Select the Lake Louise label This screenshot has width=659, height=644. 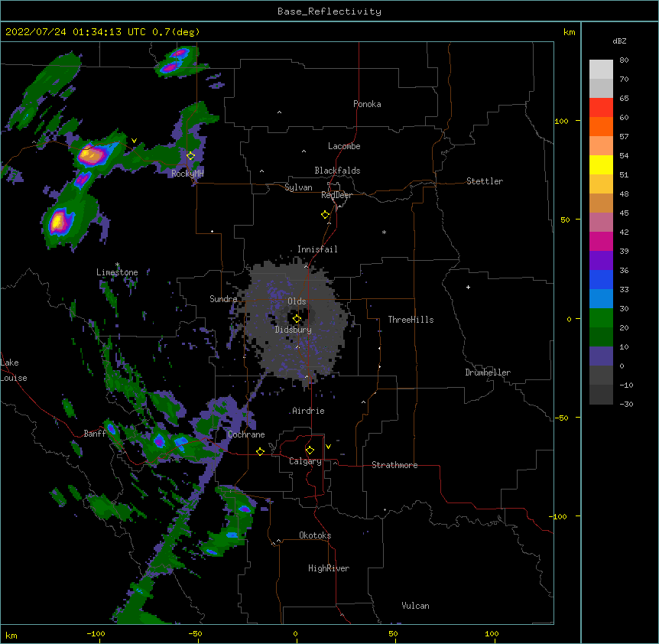(14, 370)
